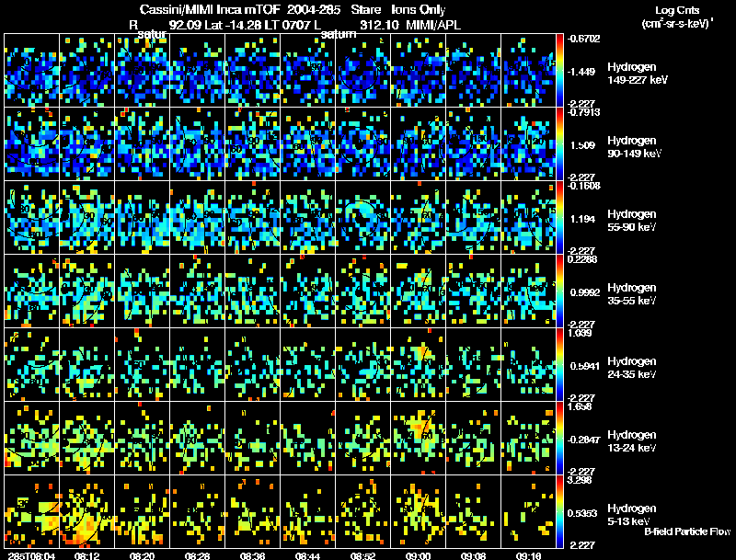736x560 pixels.
Task: Open the 55-90 keV image at 08:12
Action: (x=86, y=218)
